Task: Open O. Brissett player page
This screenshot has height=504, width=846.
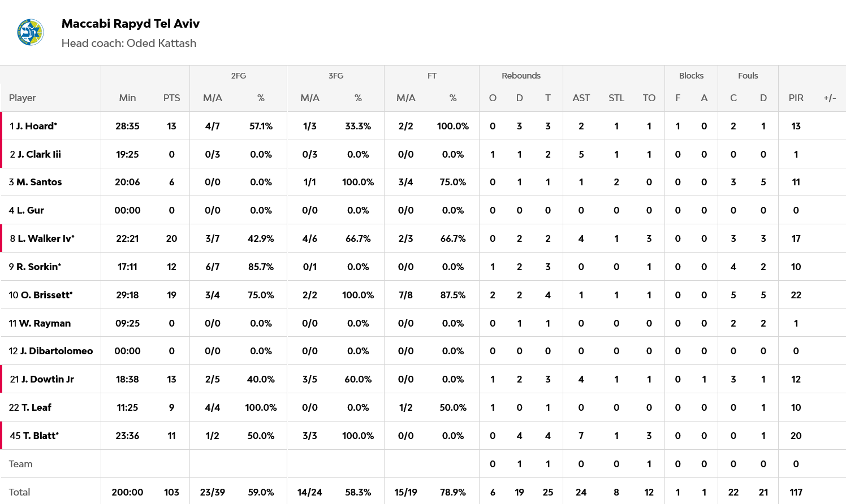Action: (46, 295)
